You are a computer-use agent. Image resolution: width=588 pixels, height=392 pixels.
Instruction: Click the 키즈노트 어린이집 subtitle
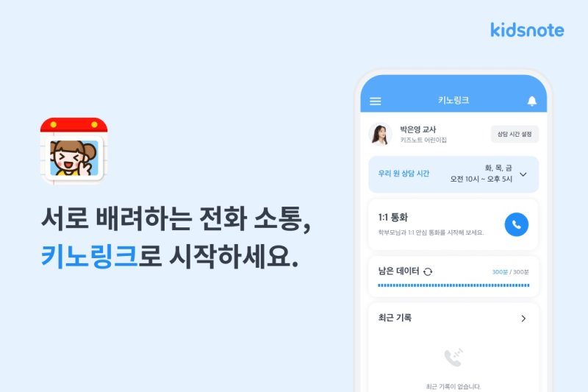423,140
